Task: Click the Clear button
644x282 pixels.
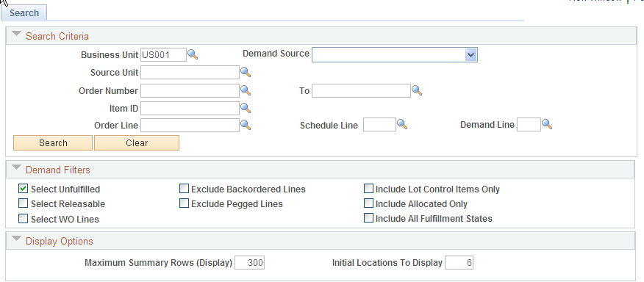Action: tap(137, 143)
